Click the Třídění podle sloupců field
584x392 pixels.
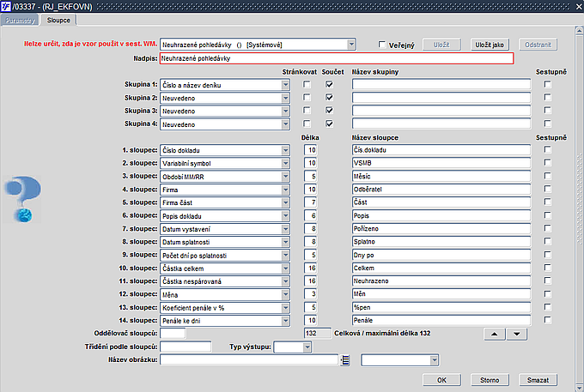[186, 347]
